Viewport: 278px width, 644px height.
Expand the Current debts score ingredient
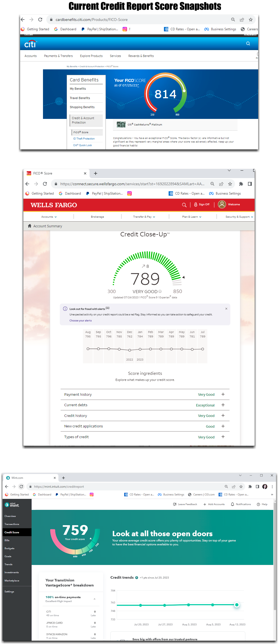click(x=223, y=405)
